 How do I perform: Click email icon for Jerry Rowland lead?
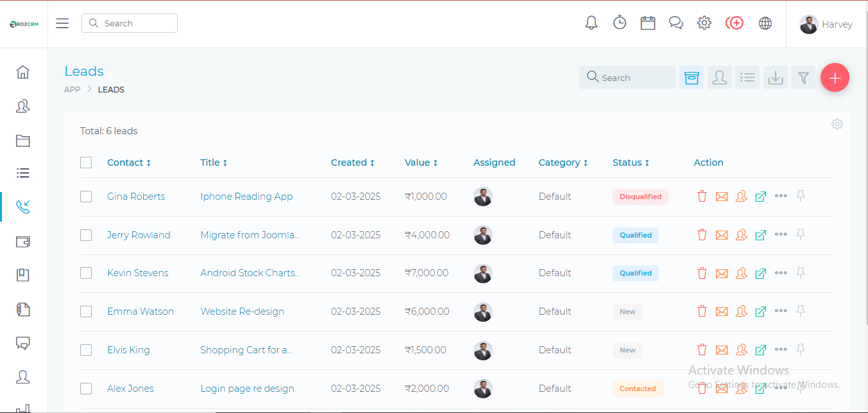pos(722,235)
